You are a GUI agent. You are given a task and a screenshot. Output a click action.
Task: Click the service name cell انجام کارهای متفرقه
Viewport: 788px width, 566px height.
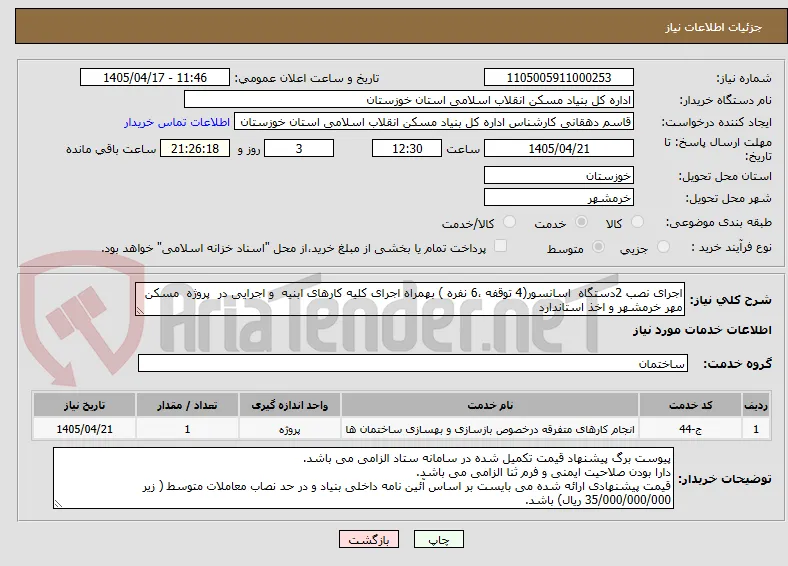490,429
